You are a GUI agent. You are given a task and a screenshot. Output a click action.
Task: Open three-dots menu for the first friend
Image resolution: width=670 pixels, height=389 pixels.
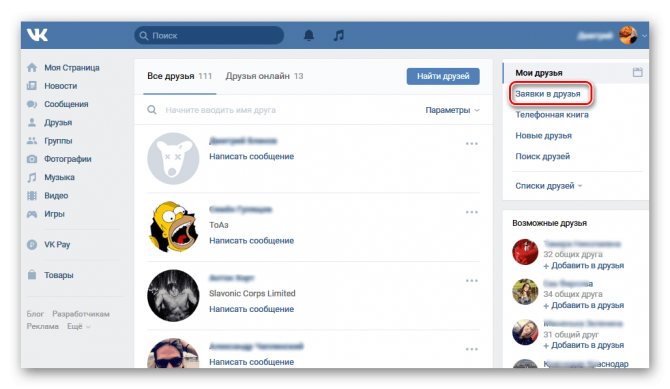tap(472, 144)
